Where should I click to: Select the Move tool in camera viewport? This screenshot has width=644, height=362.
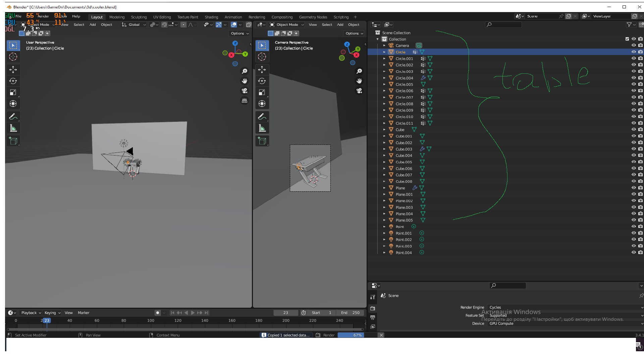[262, 69]
